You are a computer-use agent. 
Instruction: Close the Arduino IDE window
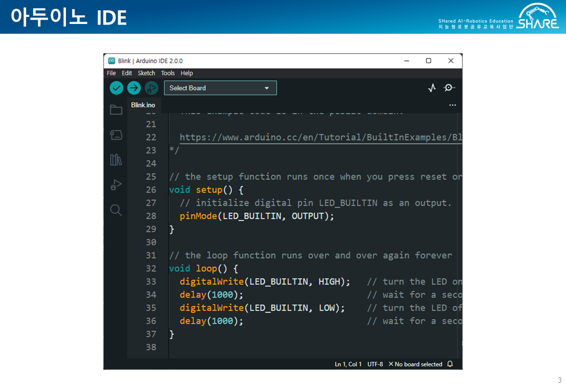[x=451, y=60]
